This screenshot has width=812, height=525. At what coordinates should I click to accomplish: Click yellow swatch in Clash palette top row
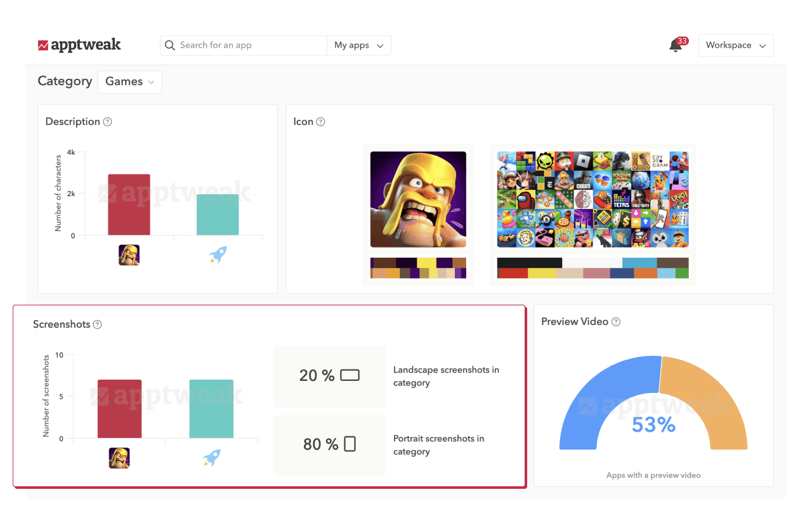[426, 263]
